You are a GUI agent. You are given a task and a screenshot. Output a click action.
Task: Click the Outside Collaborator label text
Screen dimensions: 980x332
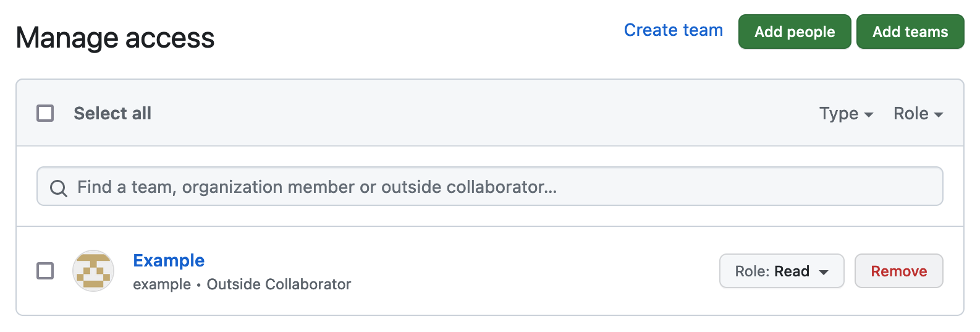pos(279,284)
